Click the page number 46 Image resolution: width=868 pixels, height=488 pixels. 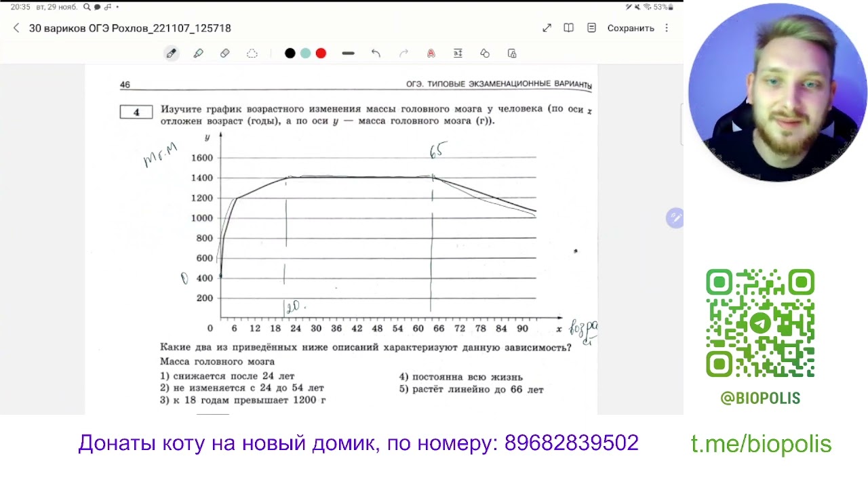[x=125, y=85]
